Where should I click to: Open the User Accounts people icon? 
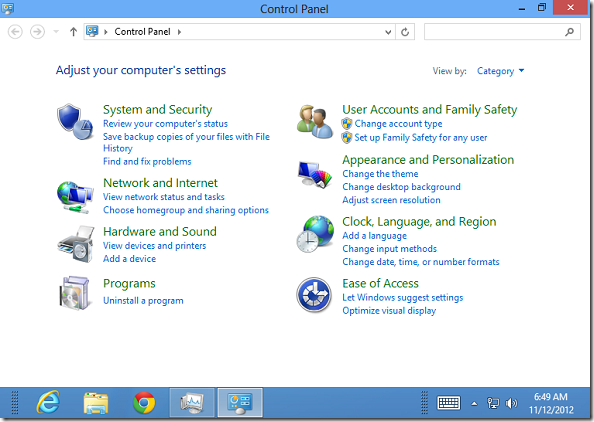[x=315, y=122]
